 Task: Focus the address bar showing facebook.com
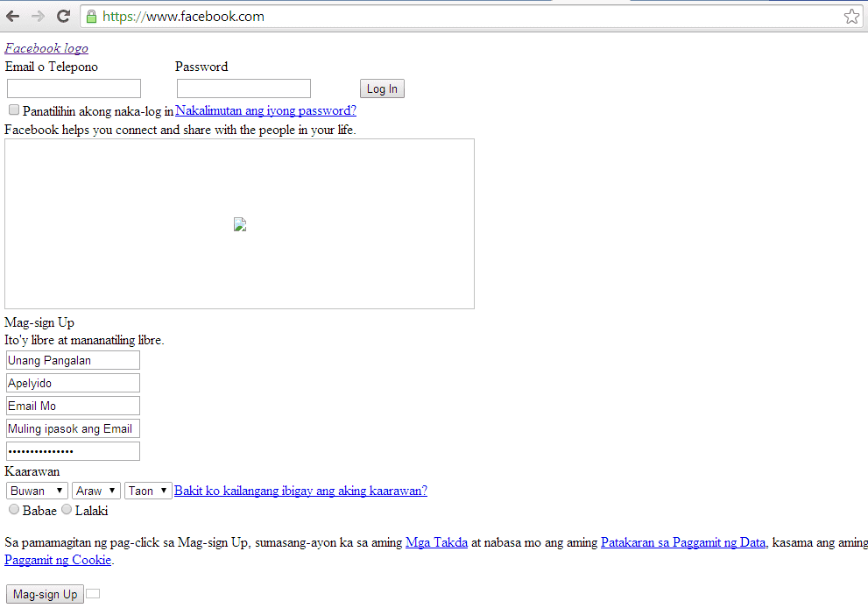[x=470, y=17]
